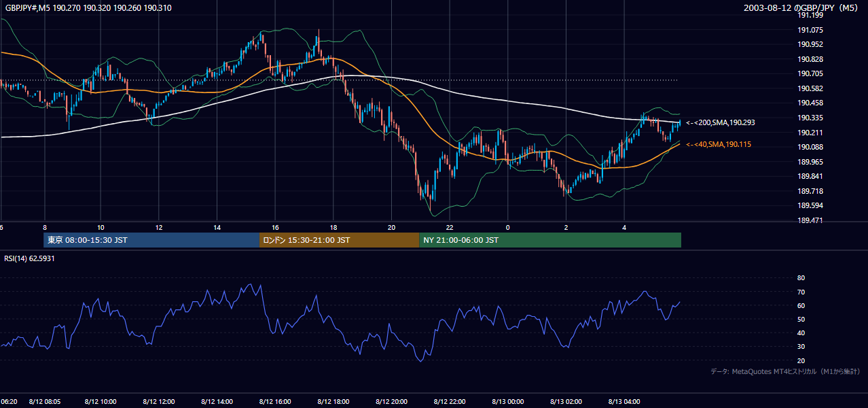
Task: Click hour label 18 on chart time axis
Action: [333, 227]
